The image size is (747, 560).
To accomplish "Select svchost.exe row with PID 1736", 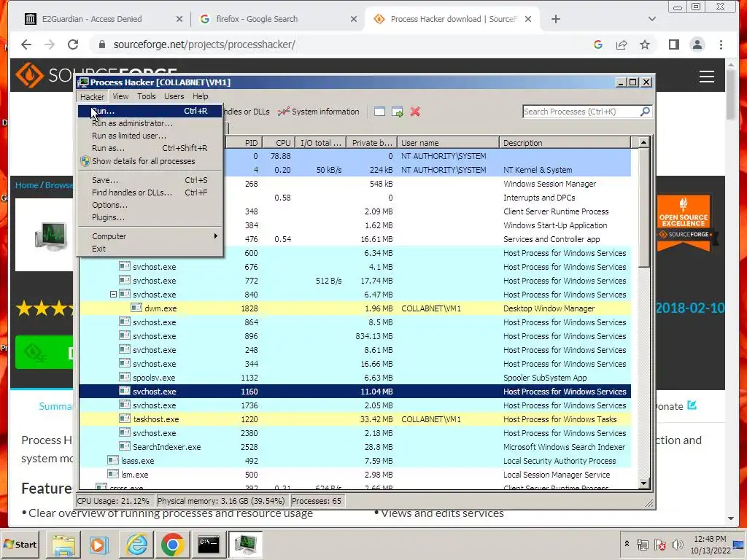I will tap(355, 405).
